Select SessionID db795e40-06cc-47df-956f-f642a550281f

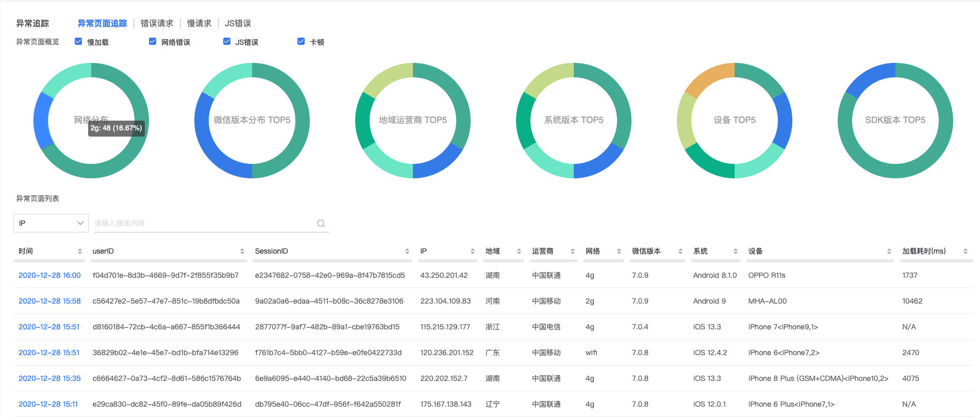[x=328, y=404]
